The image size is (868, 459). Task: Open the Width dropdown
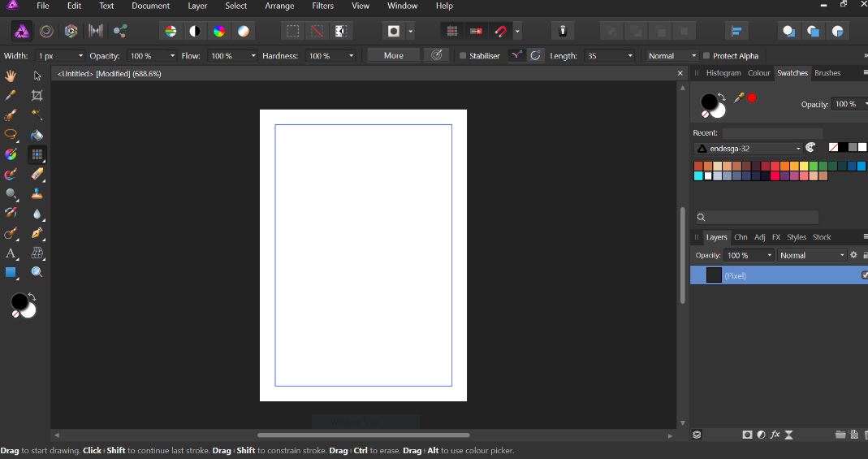click(80, 56)
